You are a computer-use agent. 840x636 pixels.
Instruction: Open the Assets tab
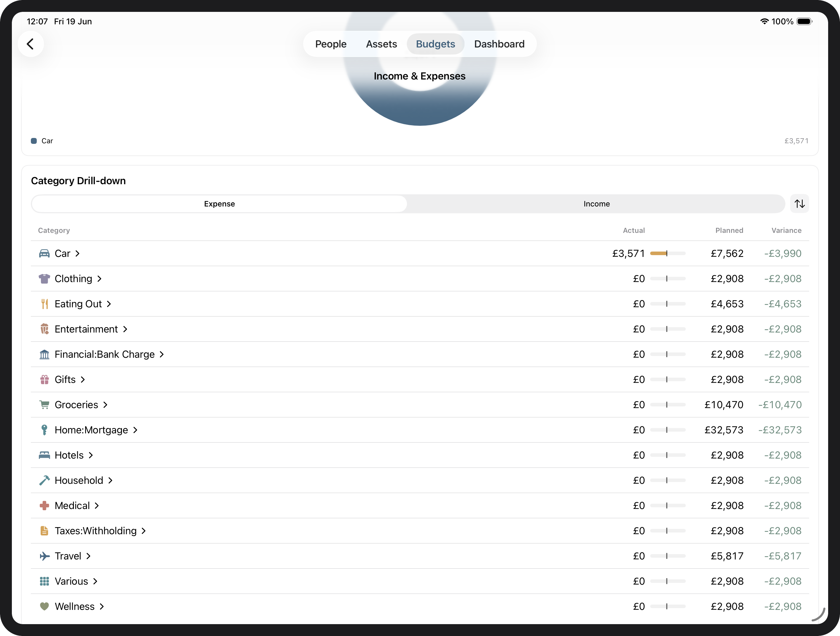381,44
